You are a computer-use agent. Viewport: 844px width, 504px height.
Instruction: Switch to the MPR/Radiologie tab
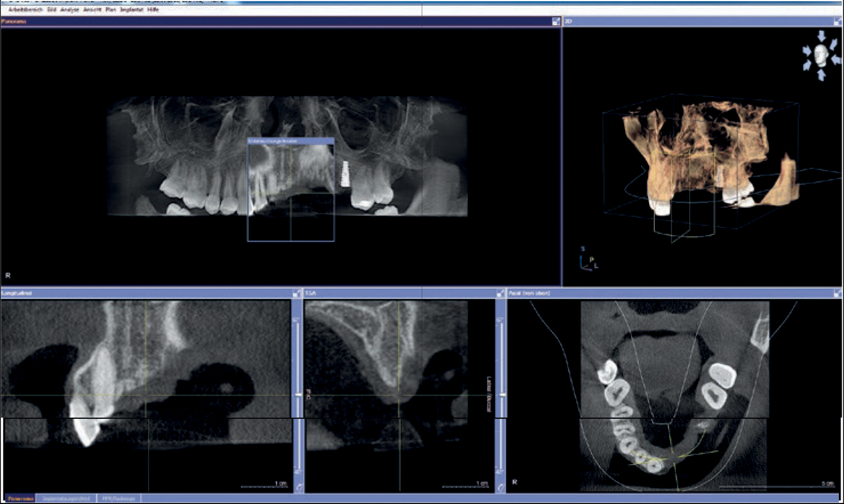(119, 498)
